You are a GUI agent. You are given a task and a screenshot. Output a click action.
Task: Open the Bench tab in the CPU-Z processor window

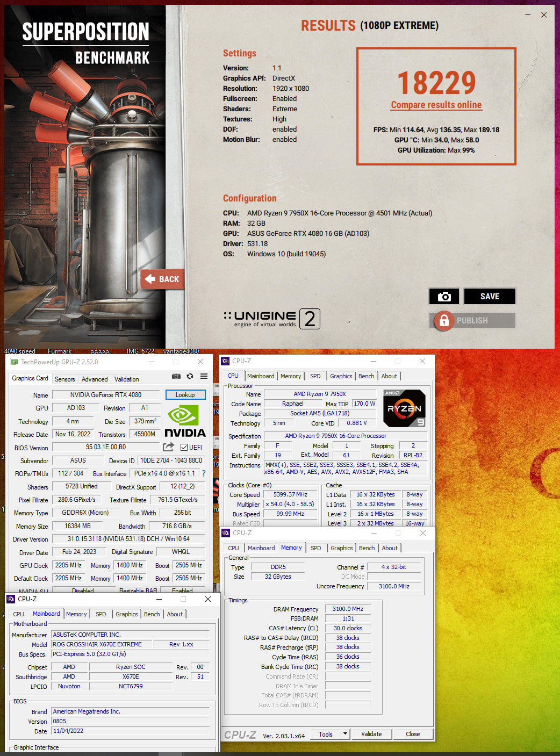[367, 376]
